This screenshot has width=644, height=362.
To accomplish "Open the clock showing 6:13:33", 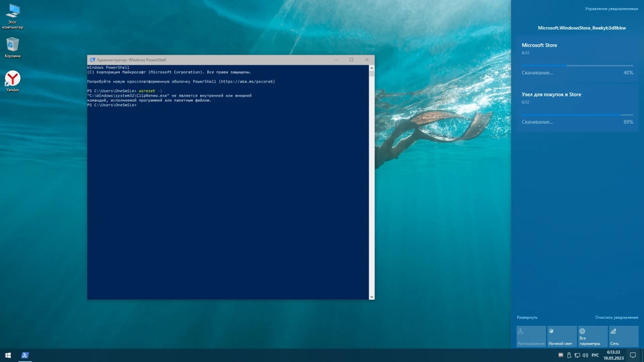I will coord(613,355).
